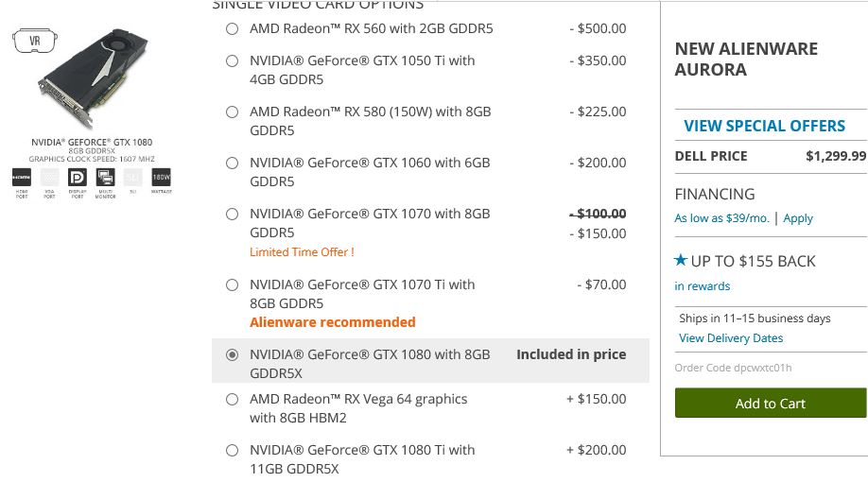Select Alienware recommended GTX 1070 Ti
This screenshot has width=868, height=482.
click(232, 284)
